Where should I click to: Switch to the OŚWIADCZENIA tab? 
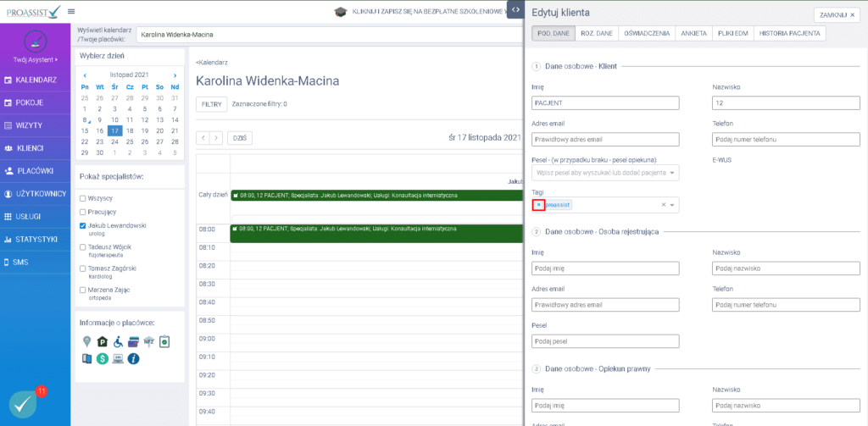pos(648,33)
